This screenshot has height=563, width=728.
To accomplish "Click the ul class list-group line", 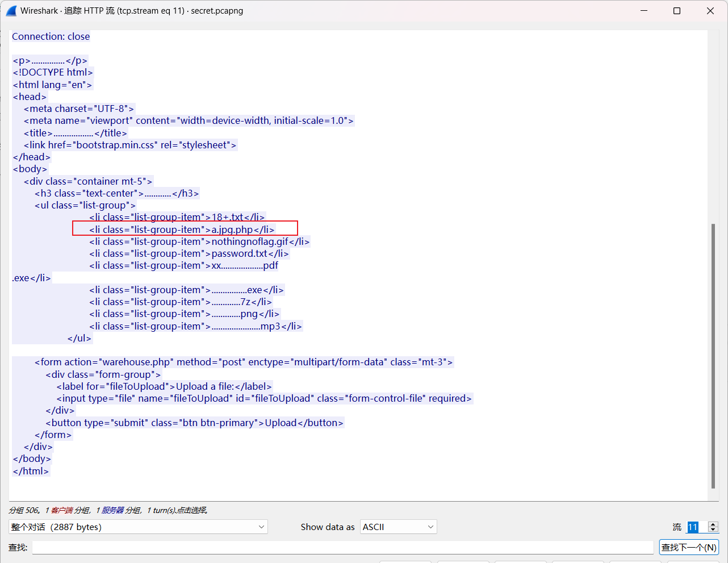I will (x=85, y=205).
